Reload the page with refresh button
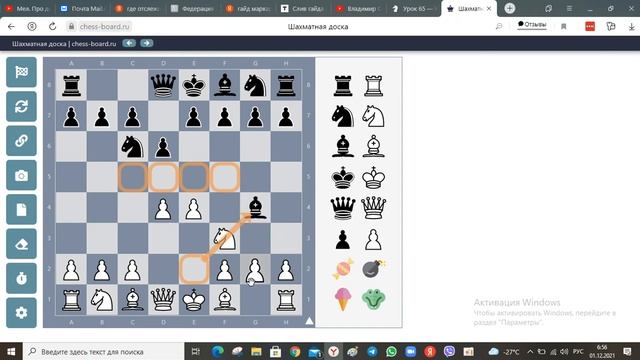640x360 pixels. pos(52,27)
